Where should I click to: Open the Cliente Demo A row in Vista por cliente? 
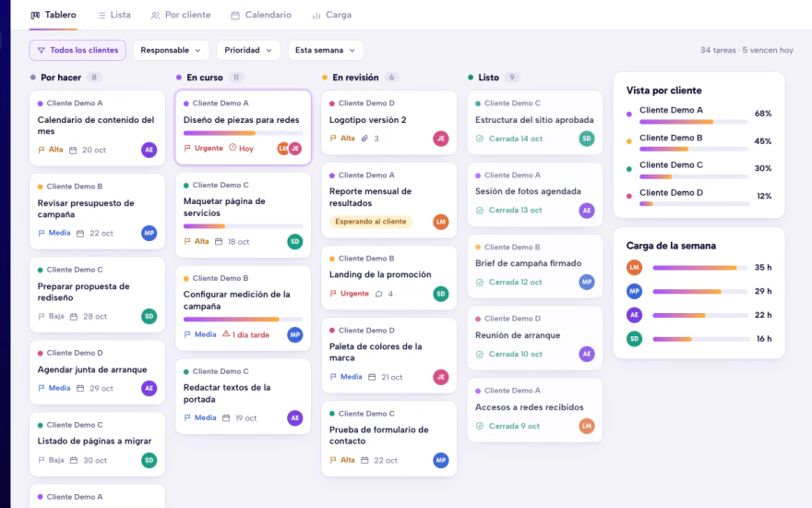coord(699,115)
